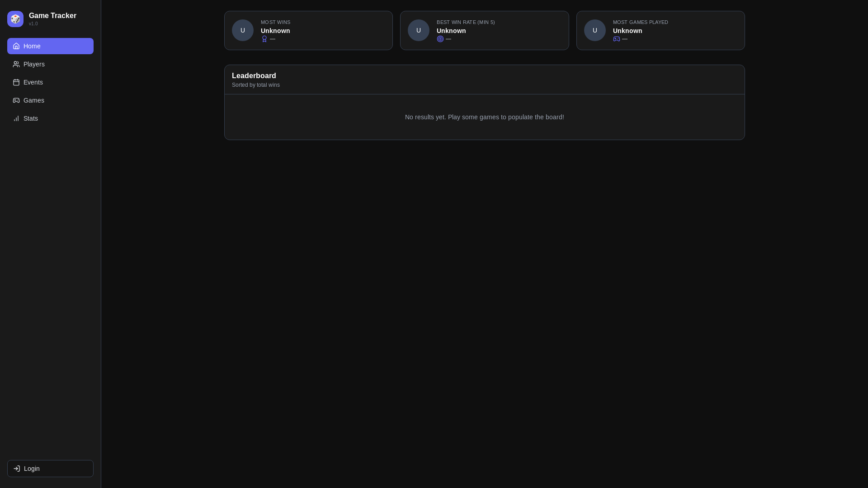Viewport: 868px width, 488px height.
Task: Open the Events section
Action: click(x=50, y=82)
